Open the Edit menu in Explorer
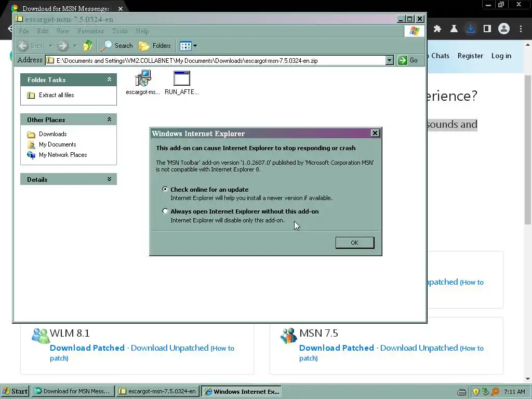Image resolution: width=532 pixels, height=399 pixels. coord(43,31)
